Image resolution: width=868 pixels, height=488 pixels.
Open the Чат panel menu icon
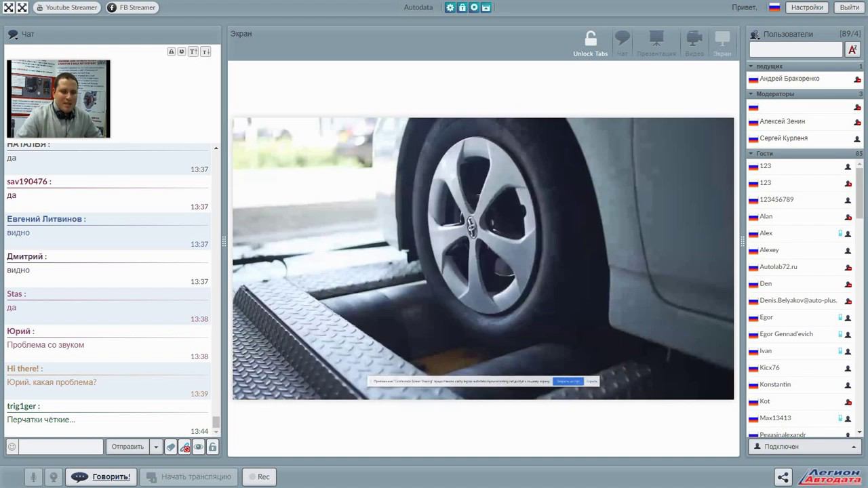13,34
